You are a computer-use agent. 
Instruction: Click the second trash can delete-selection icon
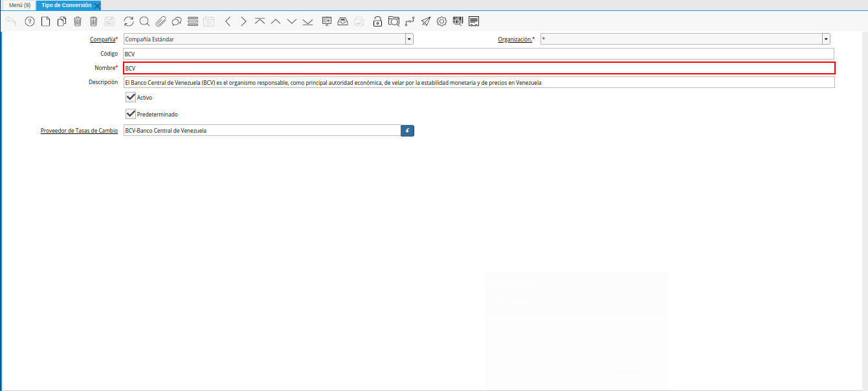[x=94, y=21]
